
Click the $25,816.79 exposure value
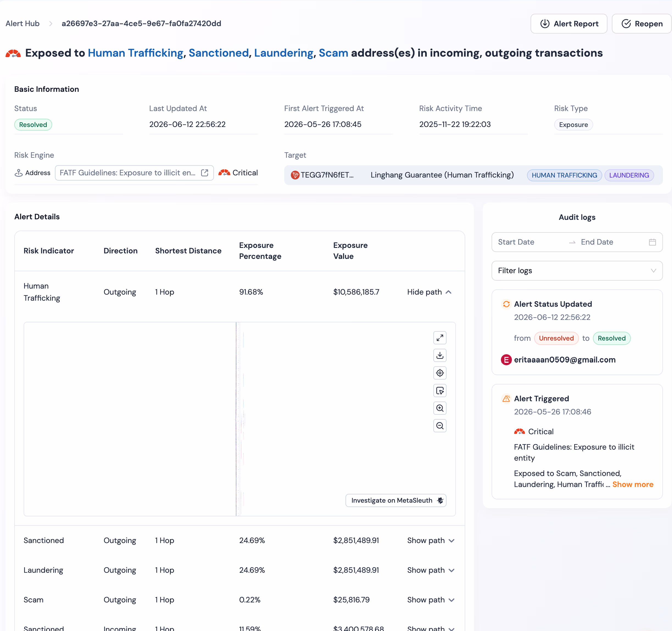[351, 600]
